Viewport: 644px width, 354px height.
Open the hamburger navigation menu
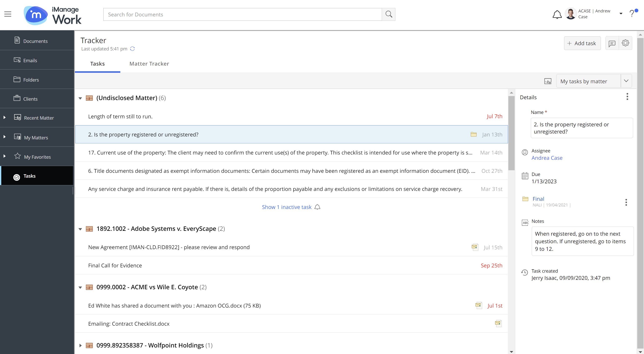(x=8, y=14)
